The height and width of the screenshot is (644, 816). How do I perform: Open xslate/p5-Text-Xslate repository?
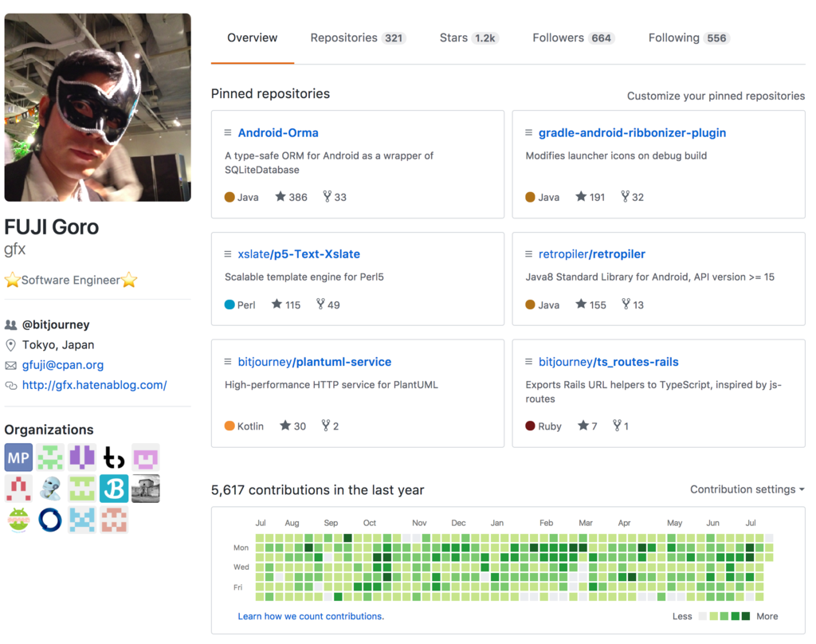tap(299, 254)
